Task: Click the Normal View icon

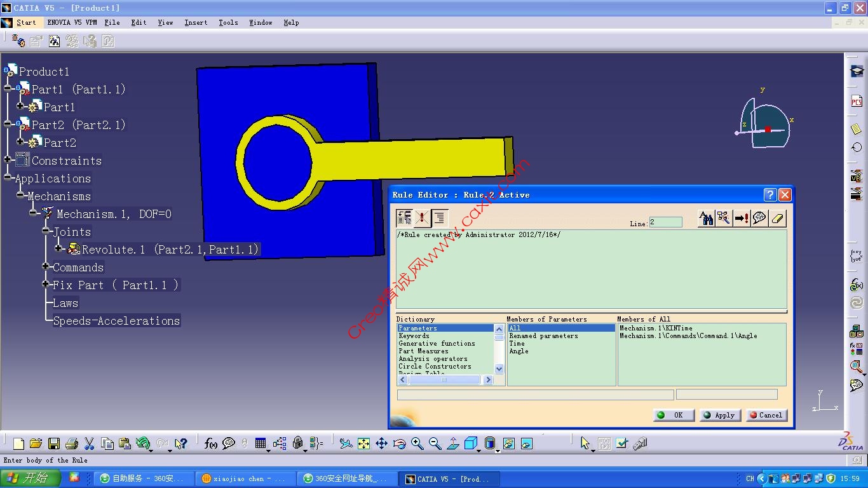Action: point(452,444)
